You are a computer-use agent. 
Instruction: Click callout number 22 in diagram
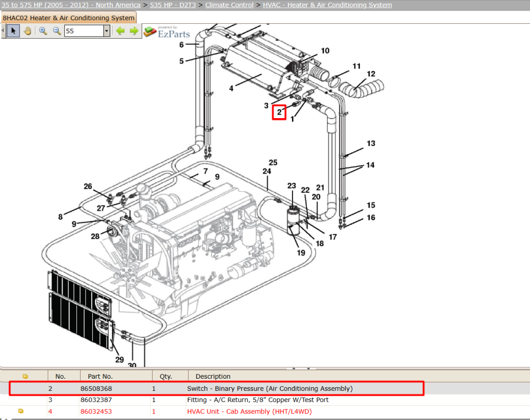point(305,190)
